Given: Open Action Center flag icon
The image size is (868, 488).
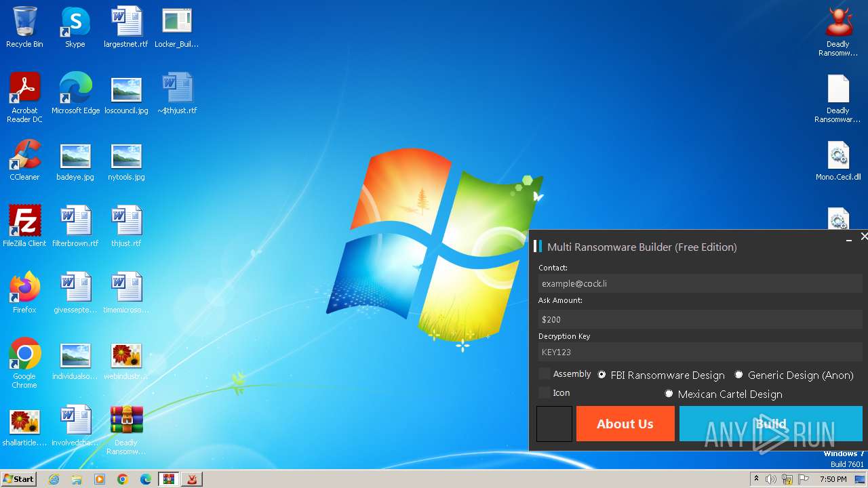Looking at the screenshot, I should point(804,479).
